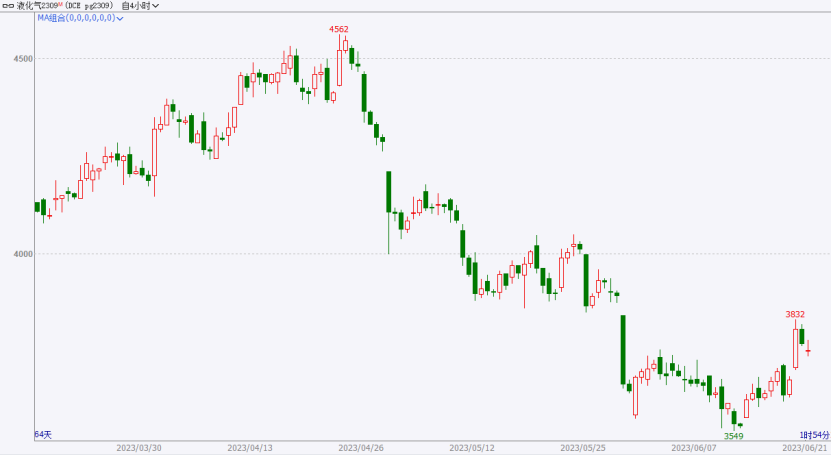The image size is (831, 455).
Task: Click the 4000 price axis label
Action: [x=20, y=254]
